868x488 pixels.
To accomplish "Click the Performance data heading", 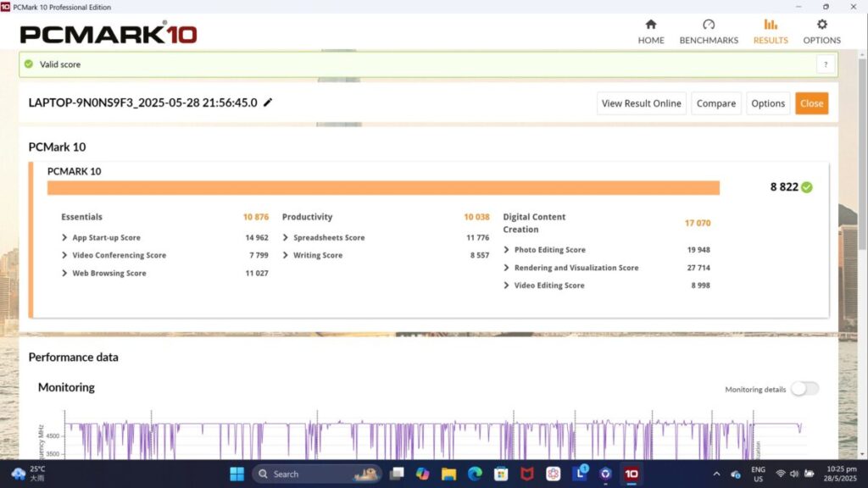I will click(x=74, y=357).
